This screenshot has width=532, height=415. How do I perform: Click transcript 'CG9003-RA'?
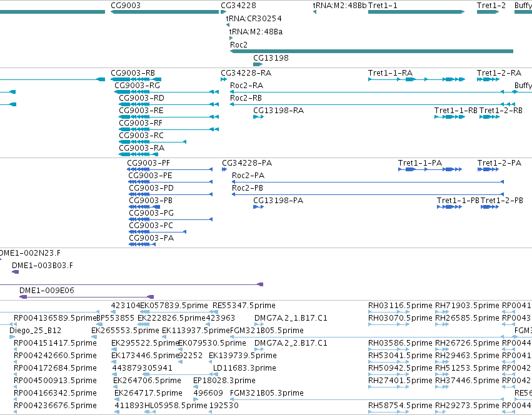[x=141, y=148]
